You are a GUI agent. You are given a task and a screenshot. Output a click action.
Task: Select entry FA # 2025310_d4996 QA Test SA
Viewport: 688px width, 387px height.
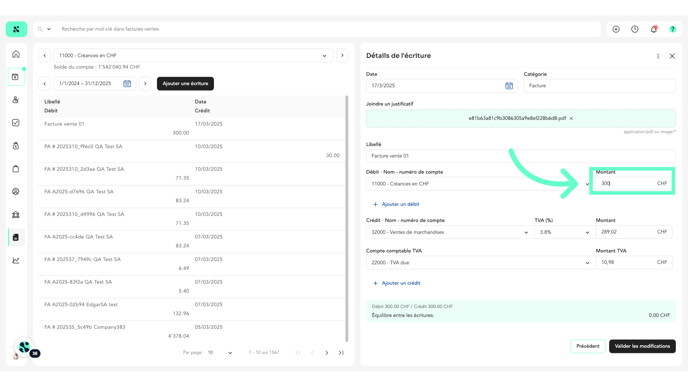click(192, 219)
